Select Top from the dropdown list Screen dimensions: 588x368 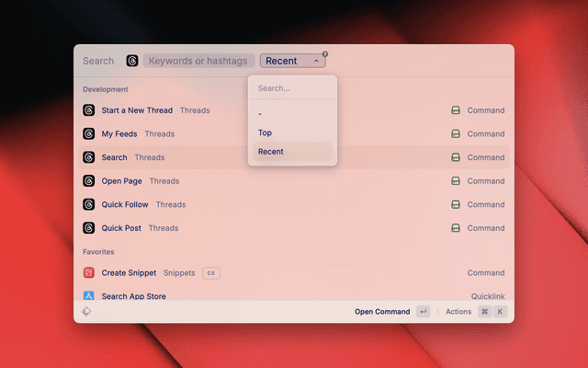[x=266, y=132]
